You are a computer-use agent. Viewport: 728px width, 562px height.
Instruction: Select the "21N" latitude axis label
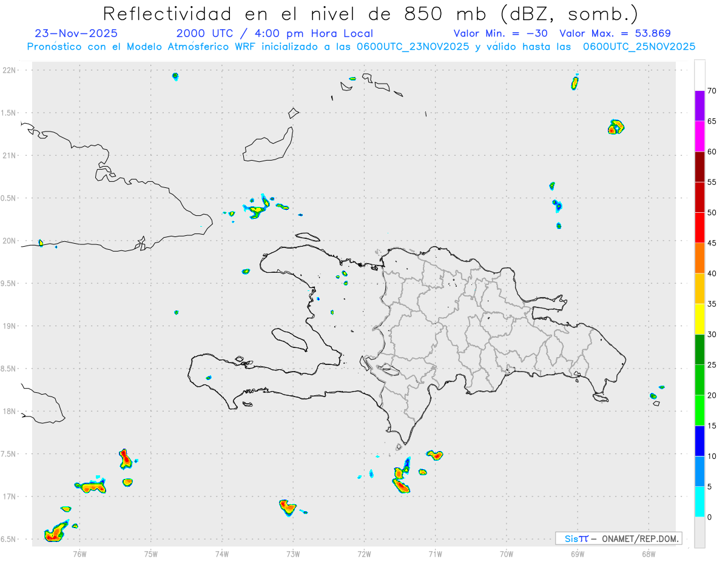pos(10,156)
